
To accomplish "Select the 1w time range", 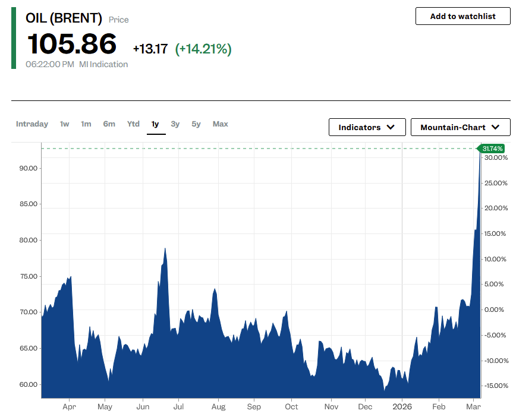I will [x=64, y=124].
